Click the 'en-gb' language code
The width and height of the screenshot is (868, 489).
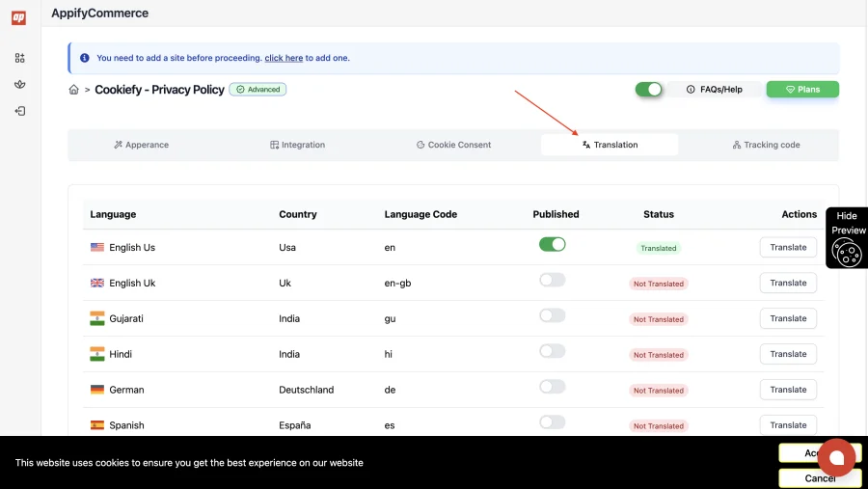coord(397,283)
